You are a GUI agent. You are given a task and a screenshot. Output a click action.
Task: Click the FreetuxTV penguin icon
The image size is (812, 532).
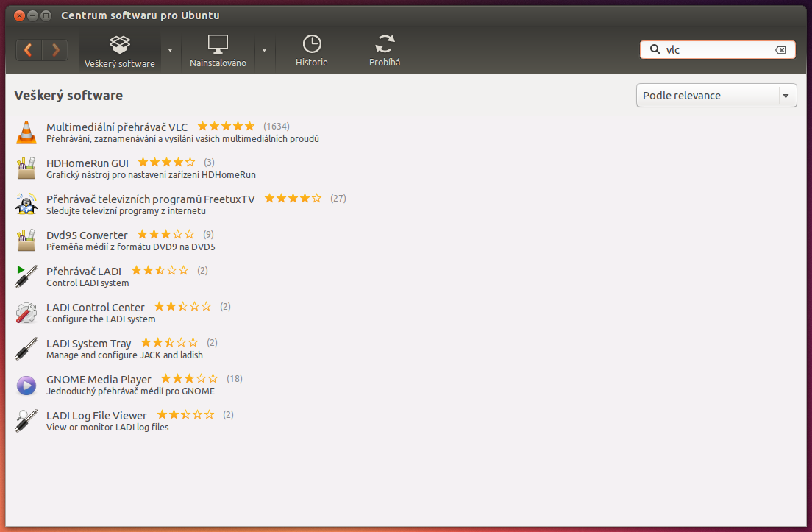tap(26, 204)
